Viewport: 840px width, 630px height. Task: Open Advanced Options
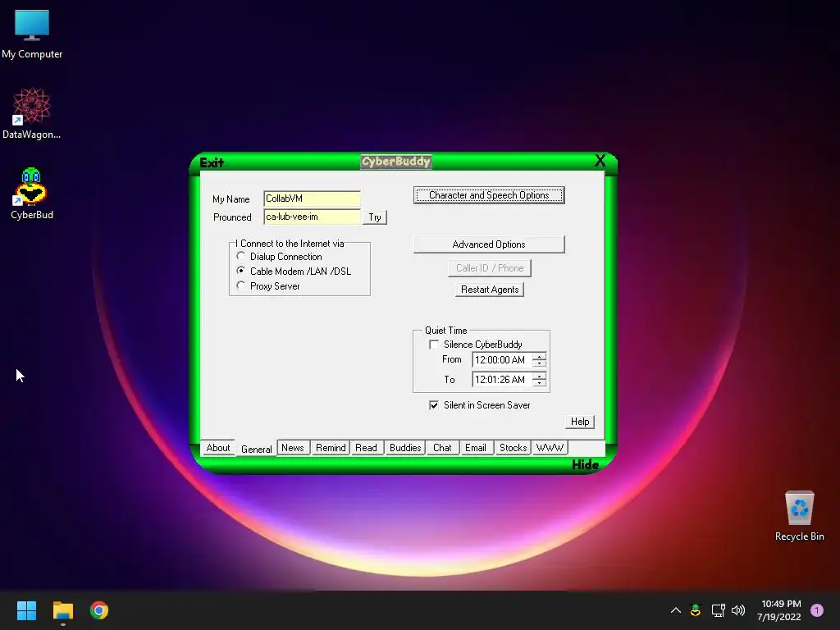coord(489,244)
